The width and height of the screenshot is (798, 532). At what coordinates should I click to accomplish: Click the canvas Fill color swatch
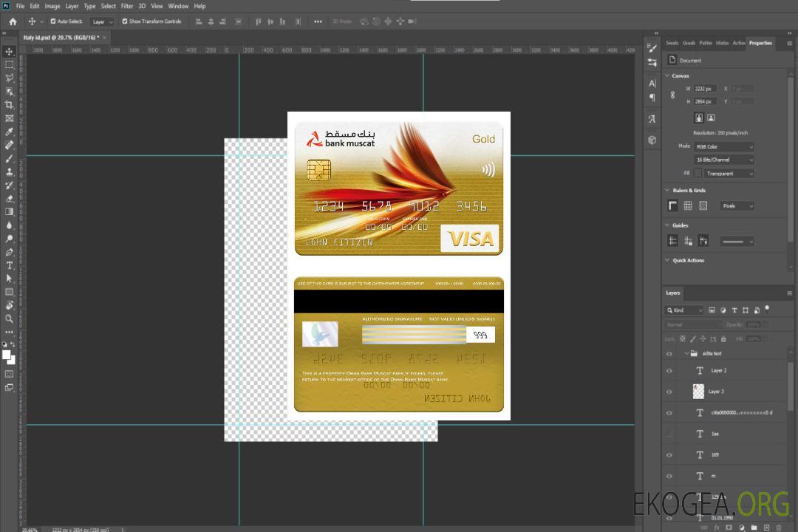698,174
